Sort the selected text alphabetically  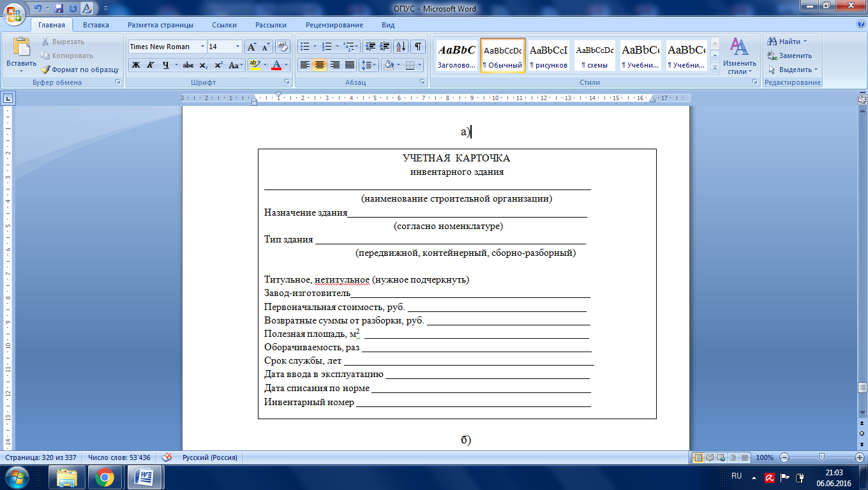click(401, 47)
